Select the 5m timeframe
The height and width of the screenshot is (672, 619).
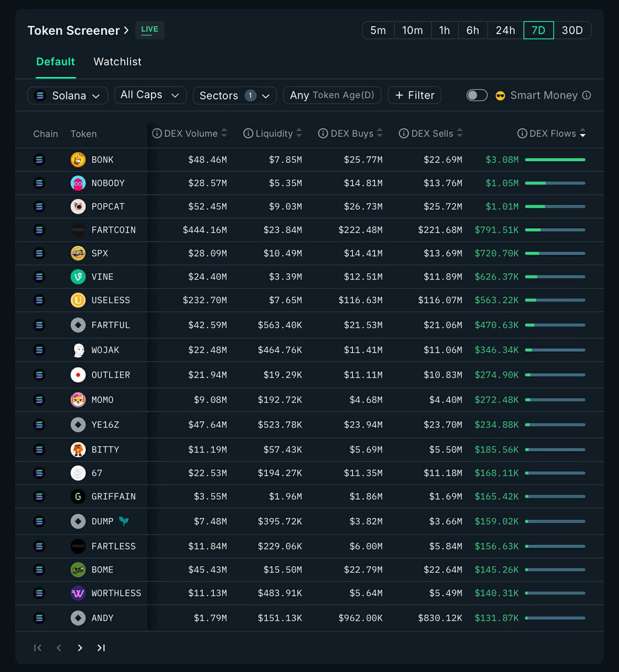[x=378, y=30]
